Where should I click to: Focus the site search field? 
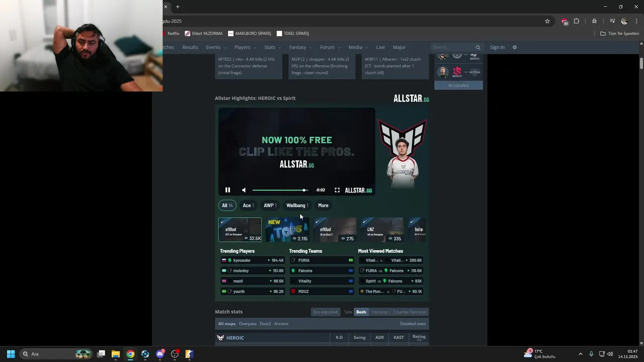click(x=453, y=47)
